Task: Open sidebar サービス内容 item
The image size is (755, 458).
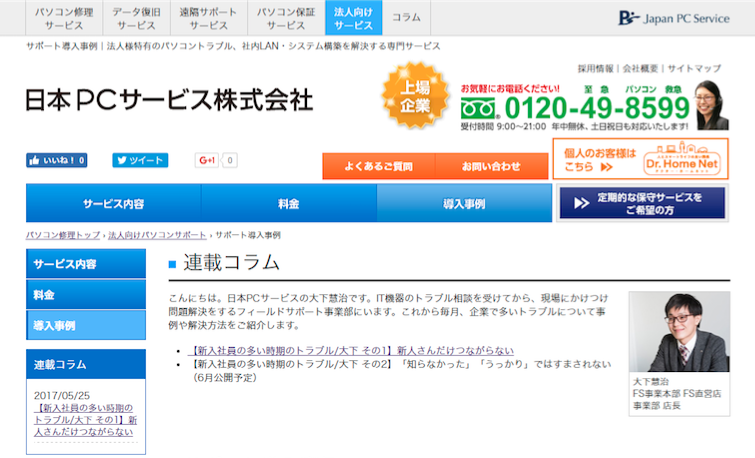Action: point(86,264)
